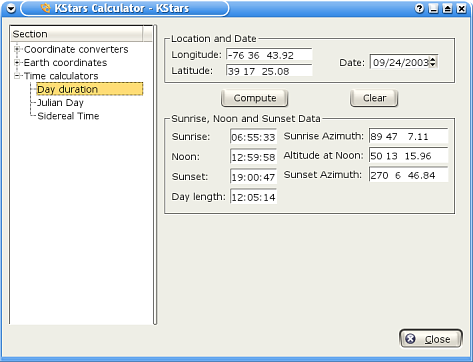Click the Sunrise Azimuth value field
473x362 pixels.
point(408,136)
